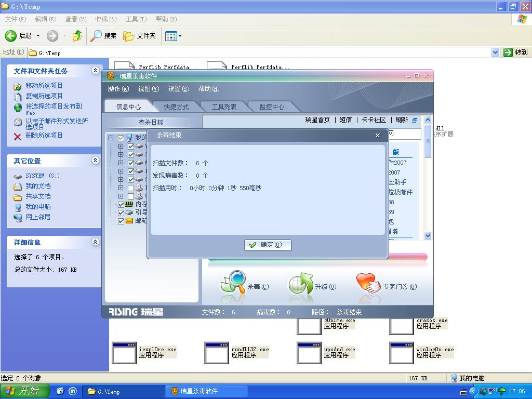Collapse the 详细信息 panel
This screenshot has width=532, height=399.
pos(96,242)
